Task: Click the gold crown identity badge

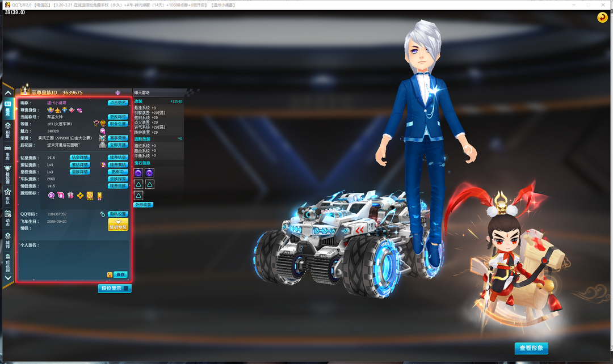Action: click(57, 110)
